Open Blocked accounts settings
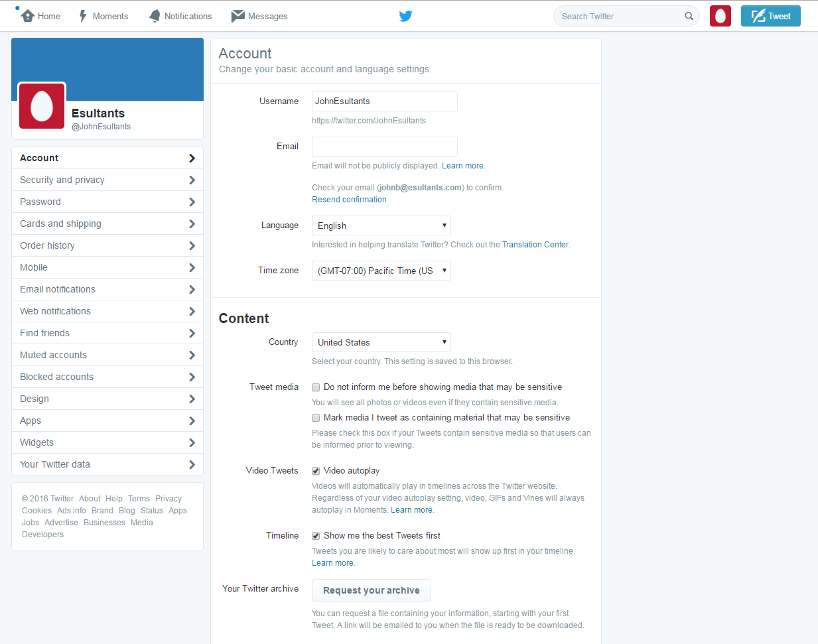Screen dimensions: 818x644 107,377
